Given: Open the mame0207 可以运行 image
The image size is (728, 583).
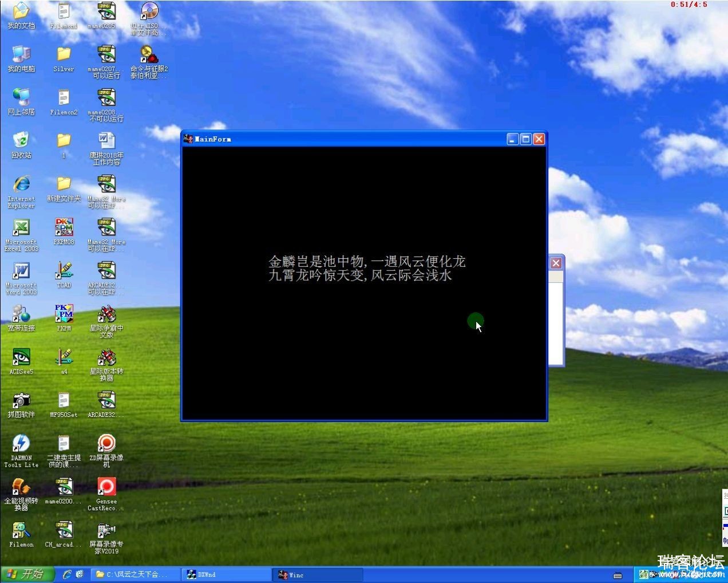Looking at the screenshot, I should pos(106,62).
